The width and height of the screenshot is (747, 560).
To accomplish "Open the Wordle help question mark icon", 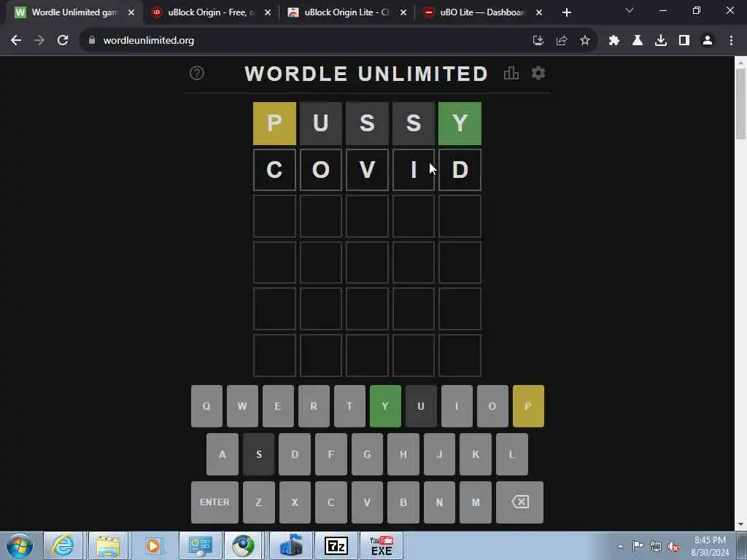I will pyautogui.click(x=197, y=74).
